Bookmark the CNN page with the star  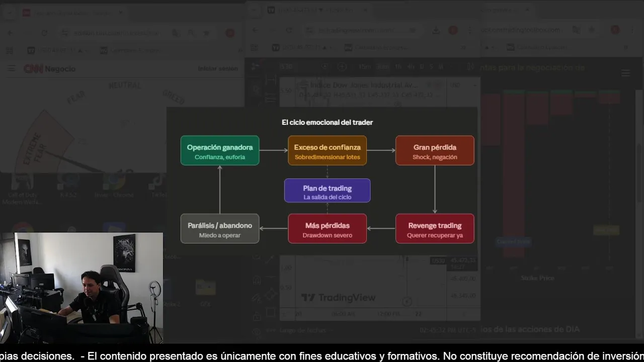point(206,33)
